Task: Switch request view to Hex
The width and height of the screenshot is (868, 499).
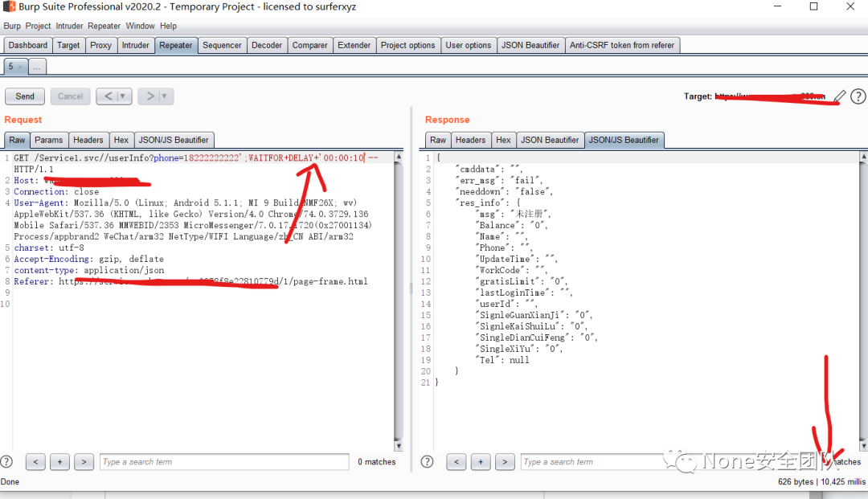Action: tap(121, 140)
